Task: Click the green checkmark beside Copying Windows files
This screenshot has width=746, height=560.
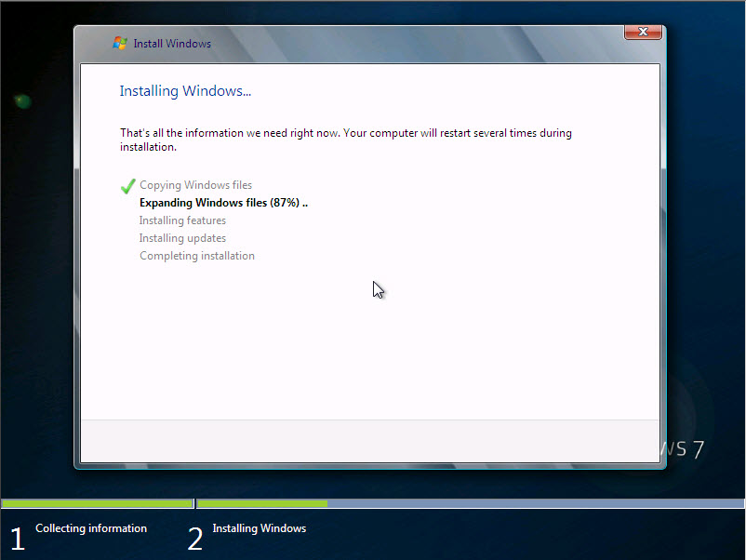Action: tap(128, 186)
